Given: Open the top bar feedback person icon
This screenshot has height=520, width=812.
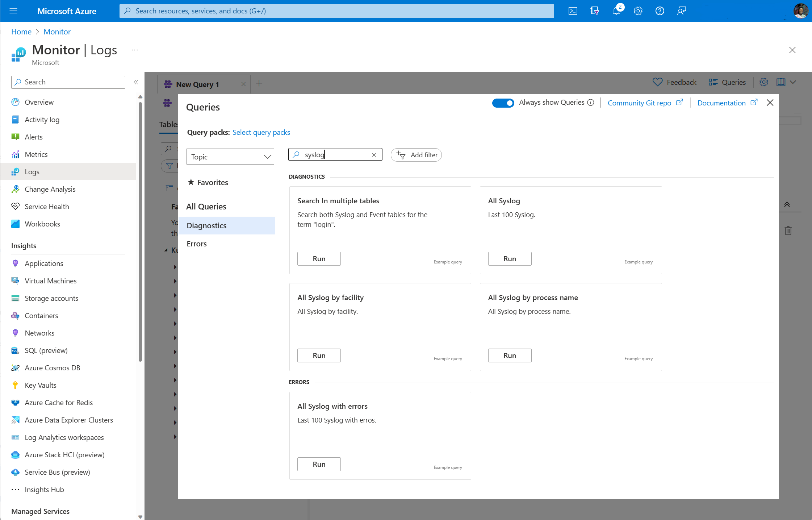Looking at the screenshot, I should click(682, 11).
